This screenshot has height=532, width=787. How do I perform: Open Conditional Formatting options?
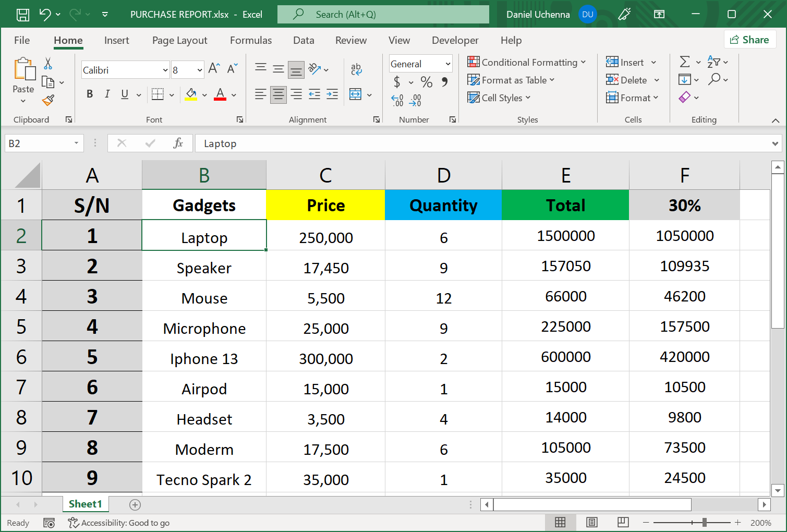(527, 62)
